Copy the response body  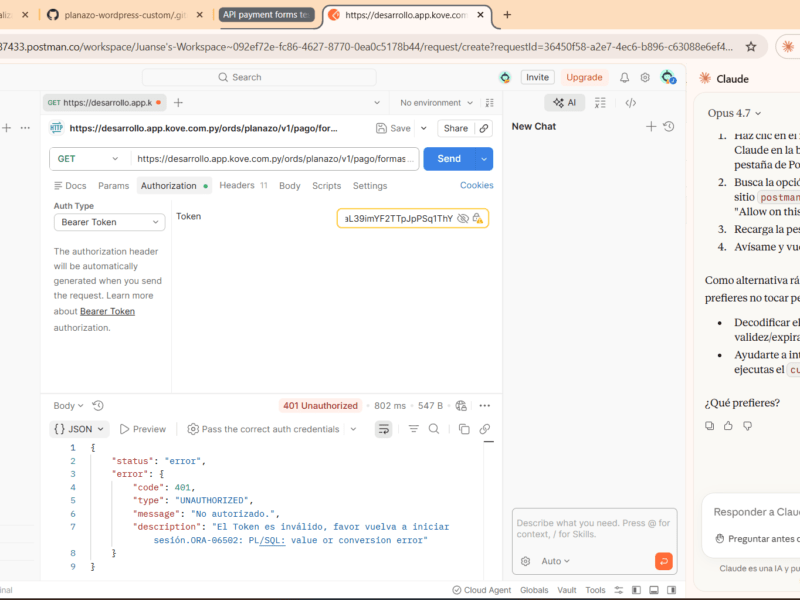tap(464, 429)
